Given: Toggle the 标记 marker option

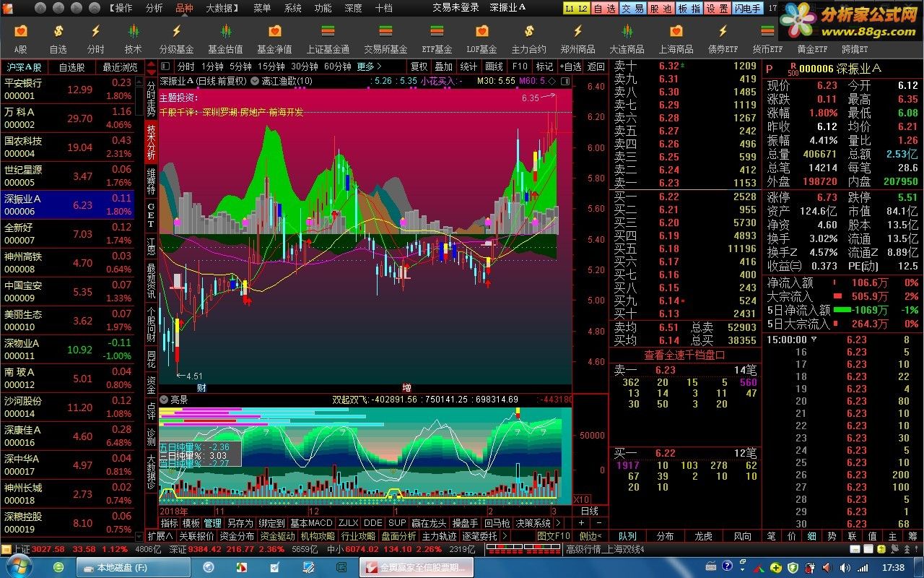Looking at the screenshot, I should (544, 66).
